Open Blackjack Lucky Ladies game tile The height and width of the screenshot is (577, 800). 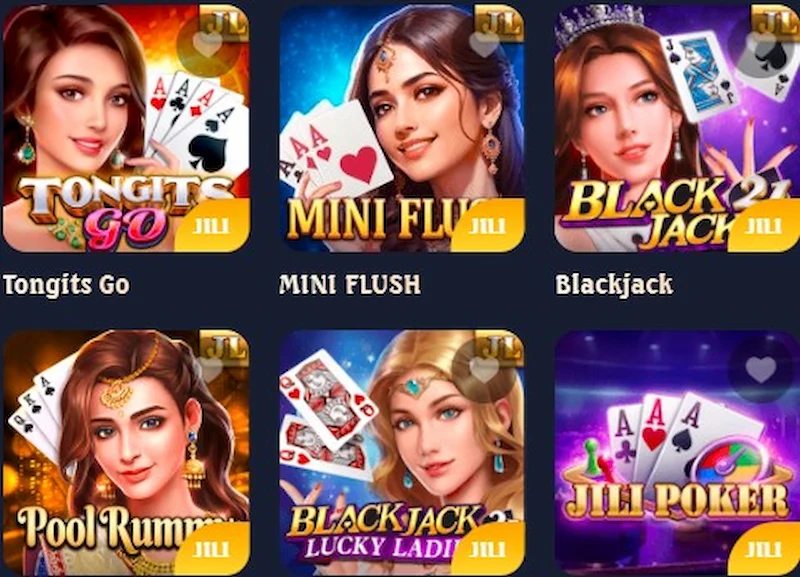tap(402, 453)
